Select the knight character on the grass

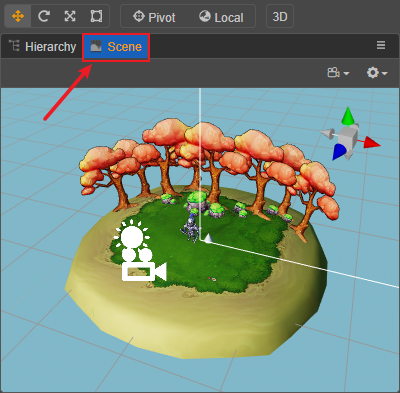(191, 229)
